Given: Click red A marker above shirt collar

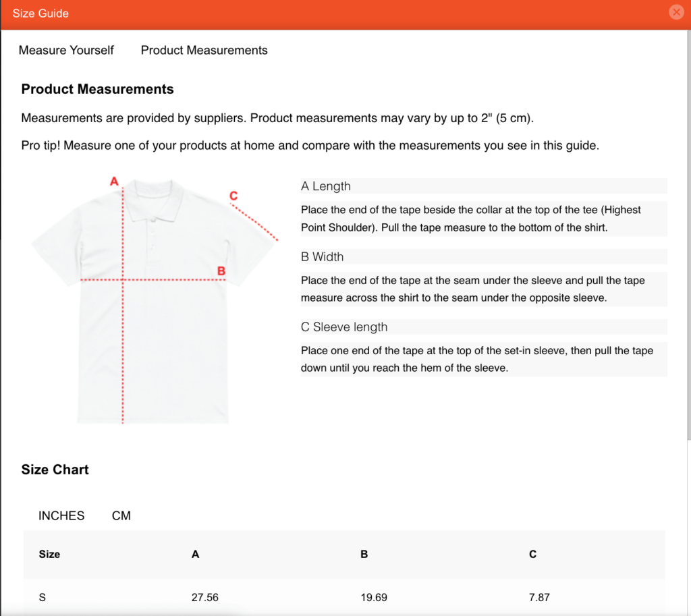Looking at the screenshot, I should point(114,181).
